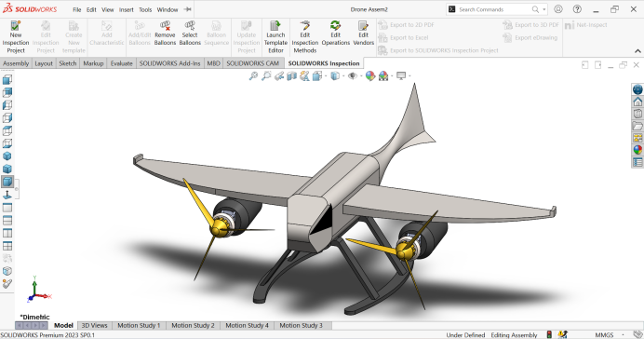
Task: Open Display Style dropdown arrow
Action: (343, 76)
